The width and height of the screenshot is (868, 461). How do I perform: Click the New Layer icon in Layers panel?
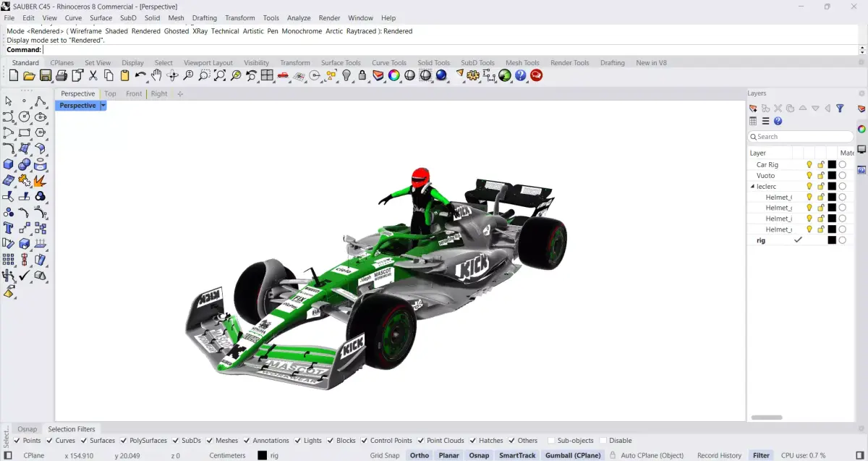coord(753,109)
